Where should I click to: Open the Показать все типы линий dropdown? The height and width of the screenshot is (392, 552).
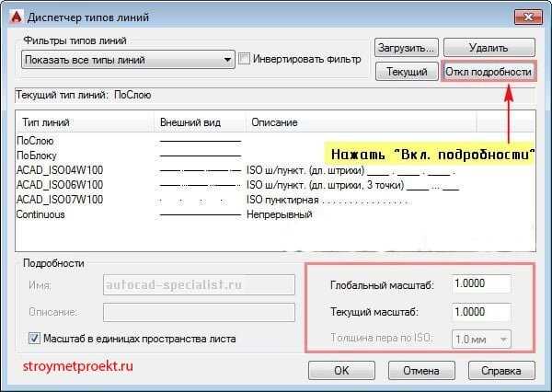click(128, 60)
